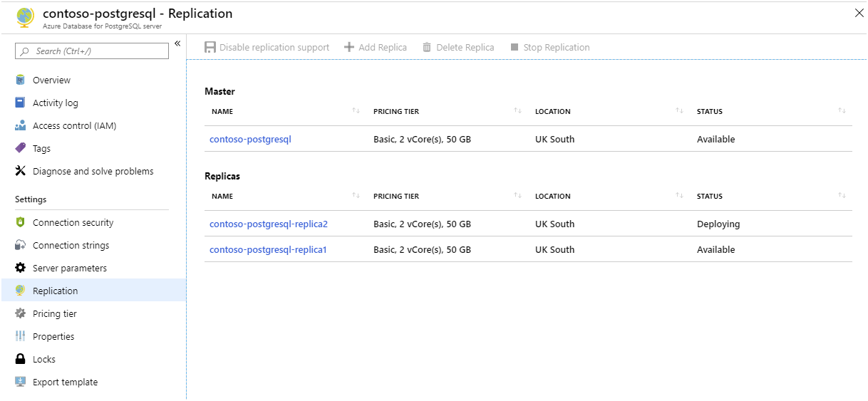The image size is (868, 401).
Task: Click the Access control (IAM) people icon
Action: click(x=20, y=125)
